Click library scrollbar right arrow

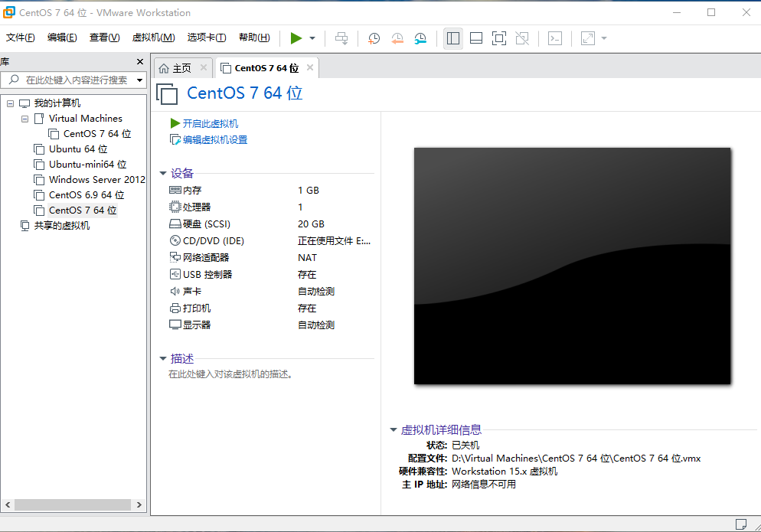click(x=139, y=504)
